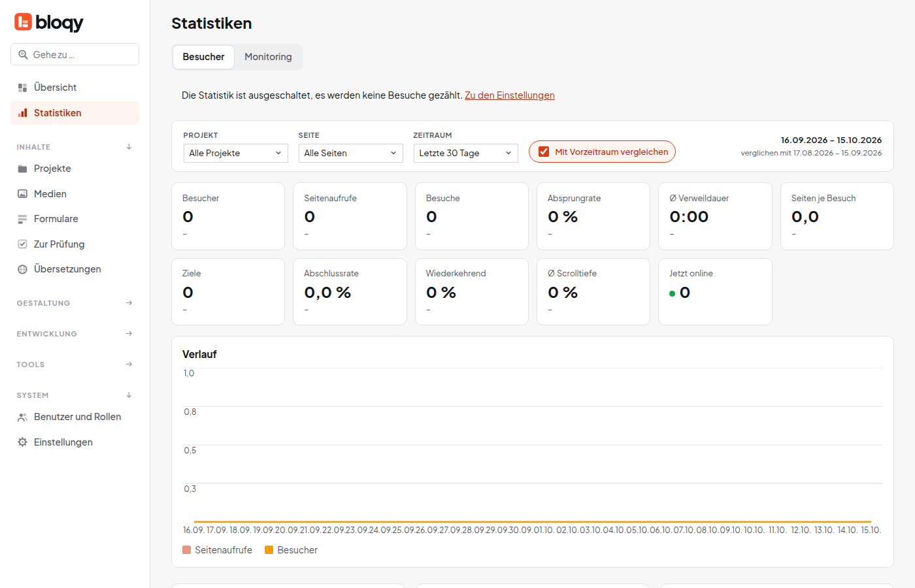This screenshot has height=588, width=915.
Task: Open Medien image icon in sidebar
Action: [x=22, y=194]
